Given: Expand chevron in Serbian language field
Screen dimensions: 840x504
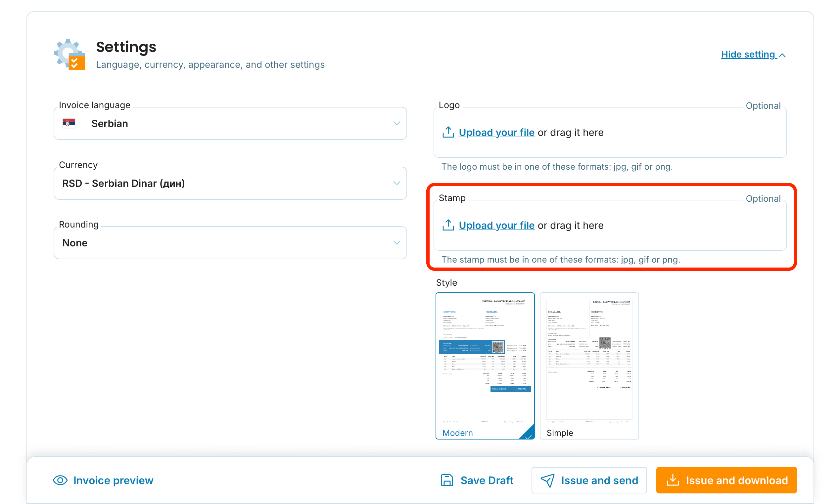Looking at the screenshot, I should [397, 123].
